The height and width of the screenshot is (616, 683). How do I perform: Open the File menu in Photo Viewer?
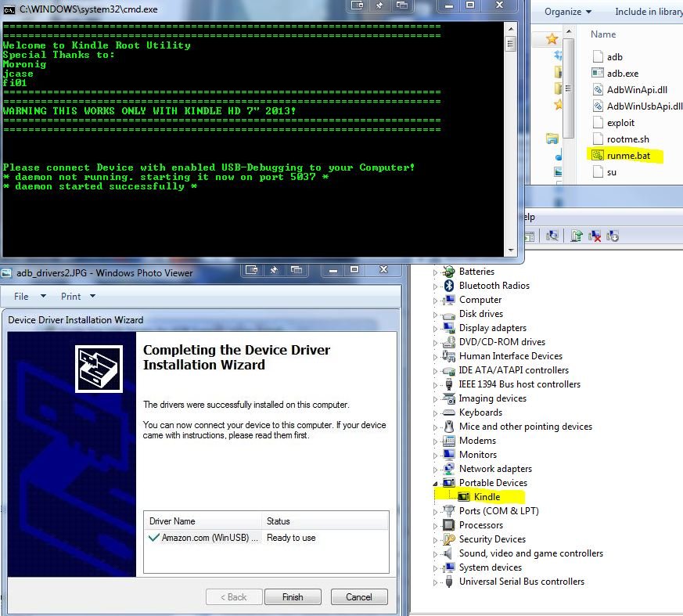click(x=30, y=296)
